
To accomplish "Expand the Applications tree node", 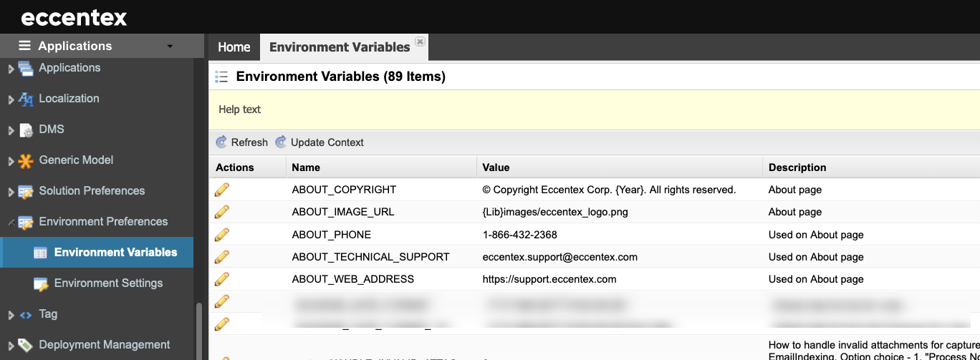I will [x=11, y=69].
